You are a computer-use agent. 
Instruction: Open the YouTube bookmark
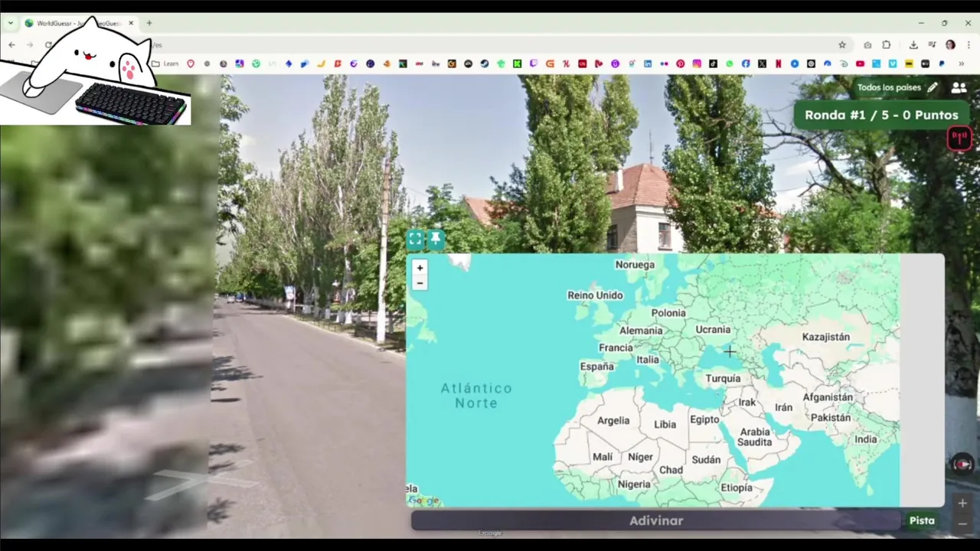point(860,64)
